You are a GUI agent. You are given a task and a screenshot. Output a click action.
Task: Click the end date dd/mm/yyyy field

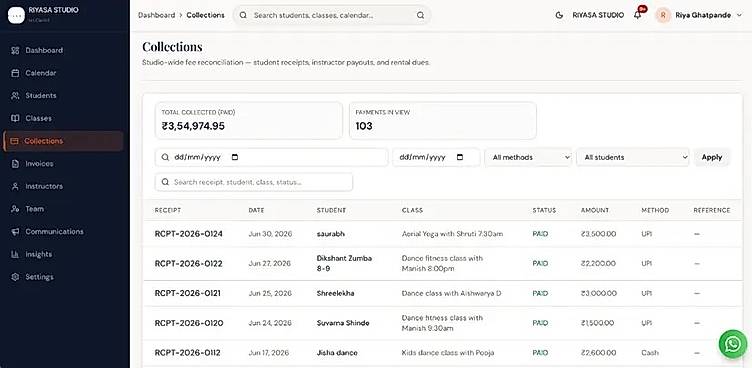pos(436,157)
